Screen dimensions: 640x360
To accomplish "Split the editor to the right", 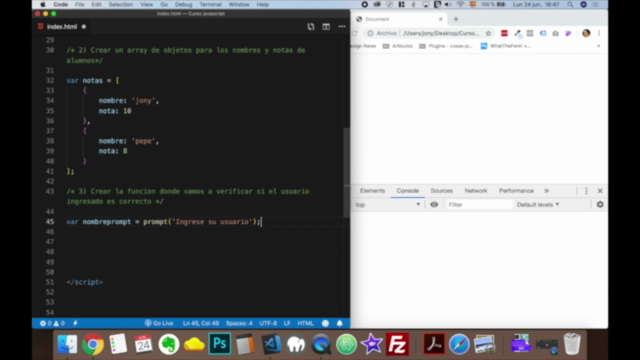I will tap(326, 27).
